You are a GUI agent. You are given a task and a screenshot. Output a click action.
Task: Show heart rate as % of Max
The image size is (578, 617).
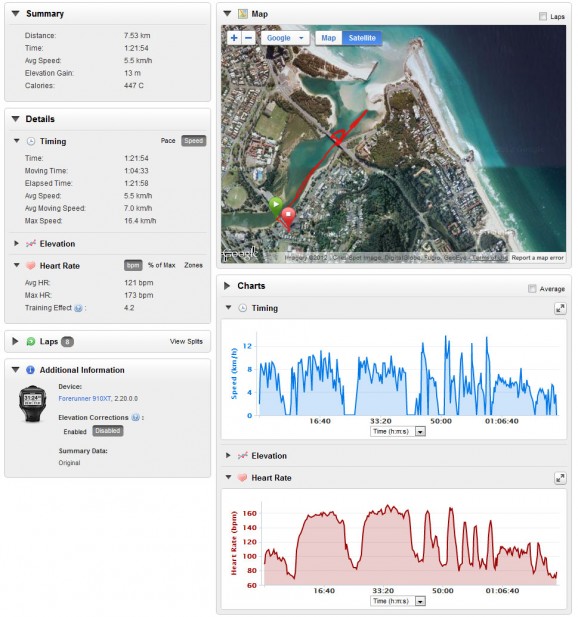tap(161, 265)
